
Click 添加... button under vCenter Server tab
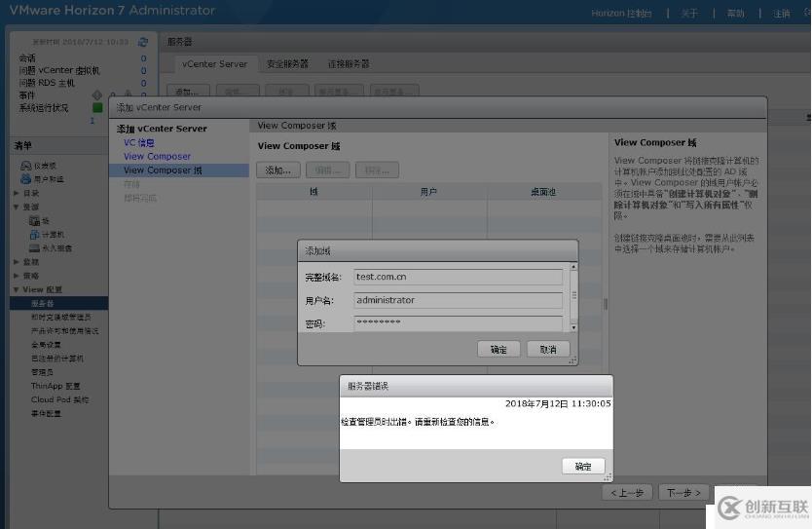coord(188,92)
